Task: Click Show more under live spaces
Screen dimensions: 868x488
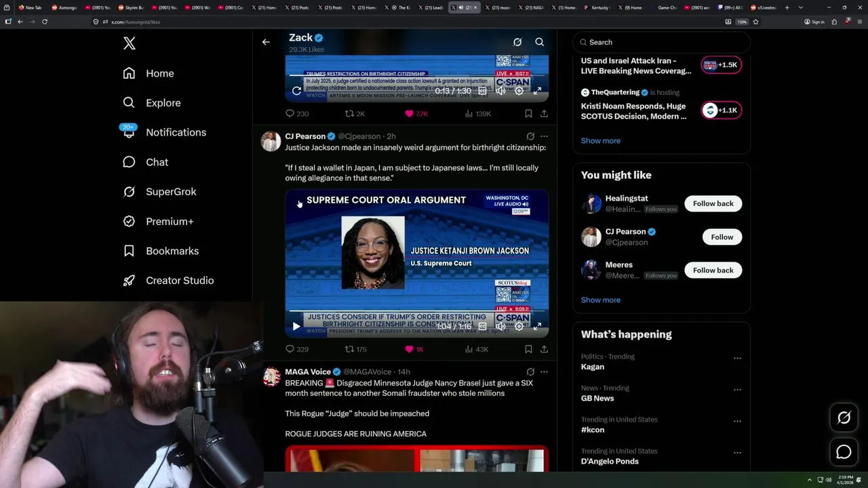Action: [x=601, y=140]
